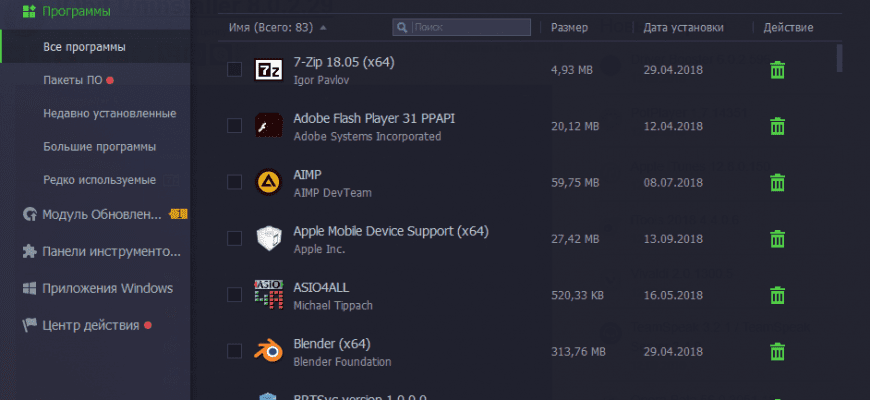870x400 pixels.
Task: Click the 520,33 KB size value
Action: tap(577, 295)
